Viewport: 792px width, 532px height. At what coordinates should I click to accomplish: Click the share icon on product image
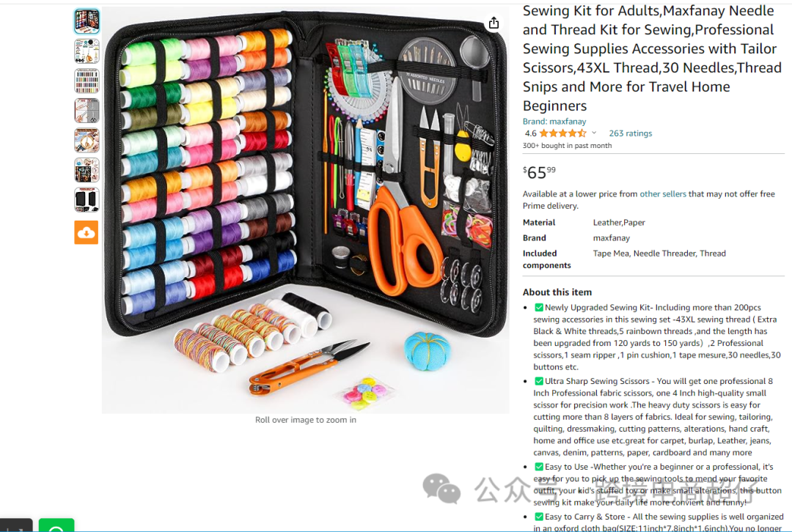[x=494, y=23]
